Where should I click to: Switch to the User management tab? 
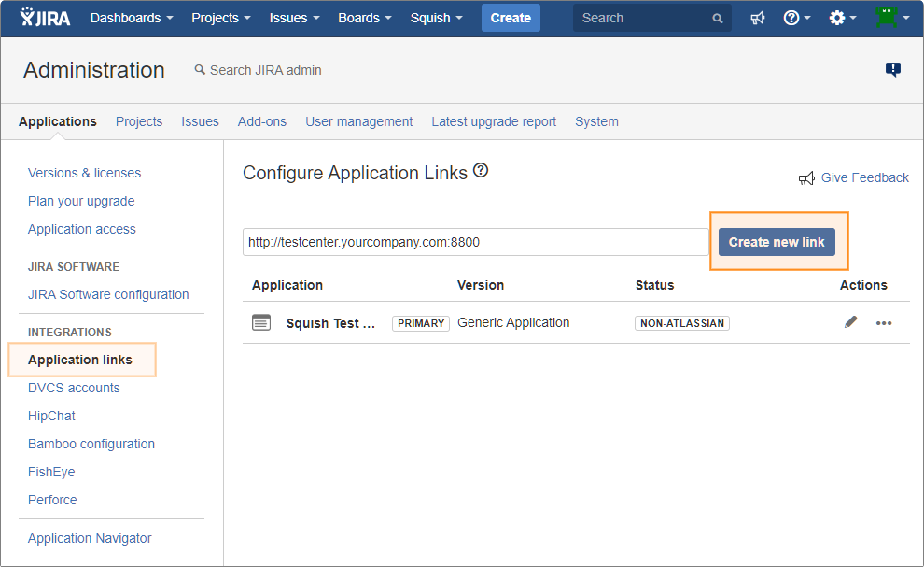point(358,121)
